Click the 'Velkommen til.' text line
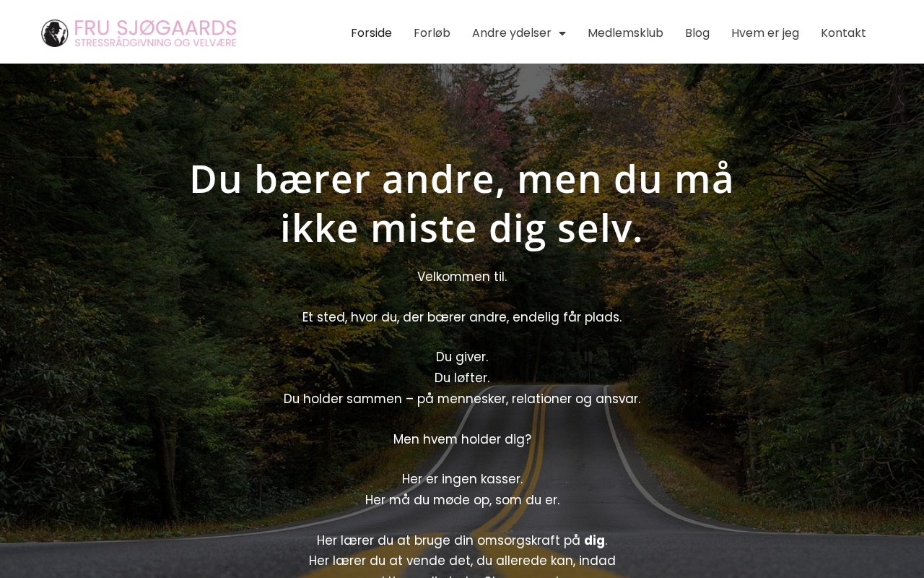Image resolution: width=924 pixels, height=578 pixels. pyautogui.click(x=462, y=277)
